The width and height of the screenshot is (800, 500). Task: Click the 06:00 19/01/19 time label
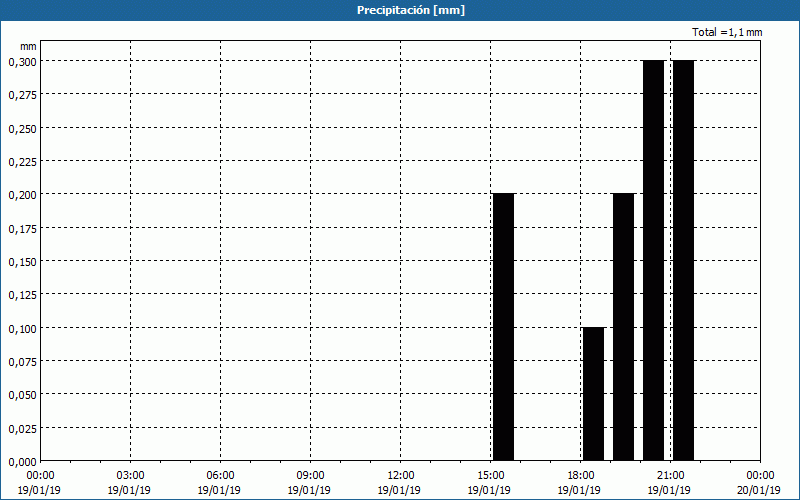click(219, 483)
